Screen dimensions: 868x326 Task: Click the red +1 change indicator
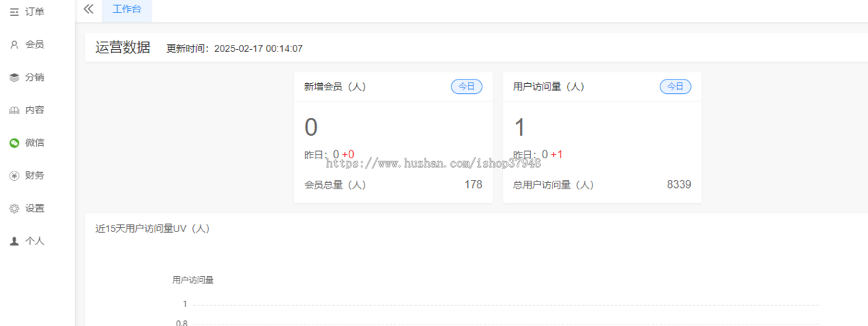(x=557, y=154)
